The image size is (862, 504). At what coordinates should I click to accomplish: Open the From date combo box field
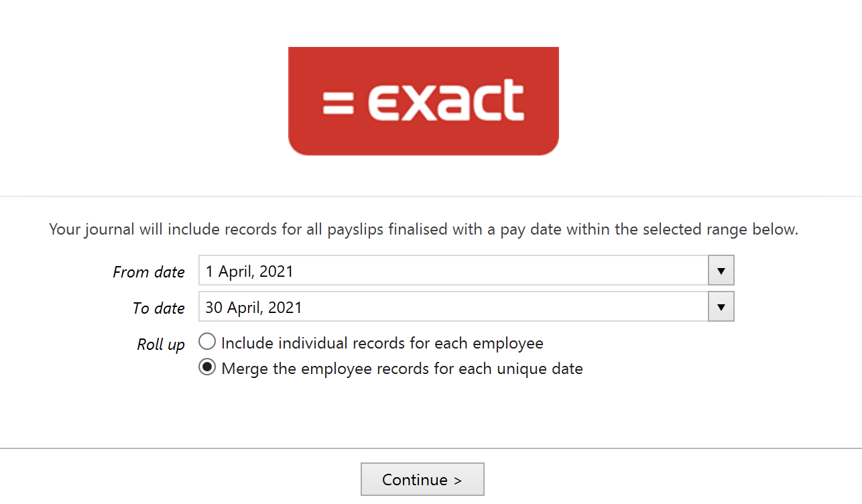tap(467, 271)
